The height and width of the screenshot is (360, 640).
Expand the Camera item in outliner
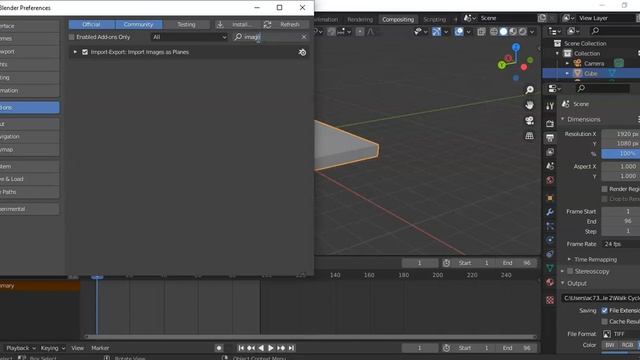point(567,63)
